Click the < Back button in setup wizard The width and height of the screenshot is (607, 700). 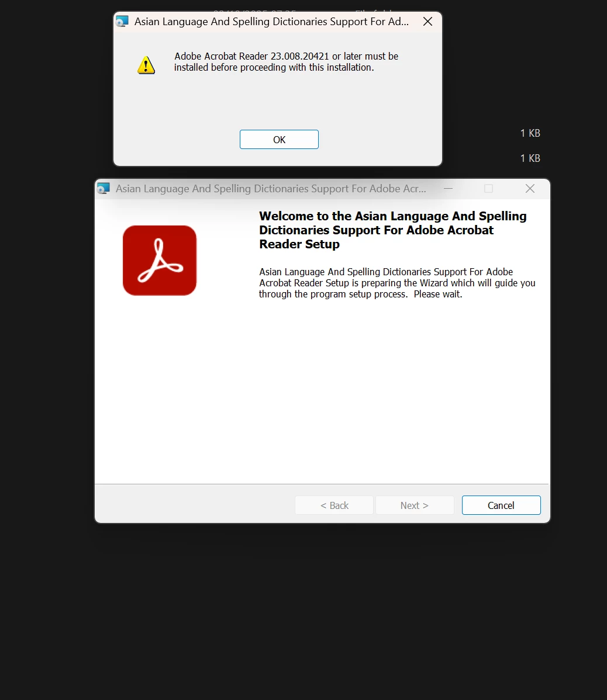click(x=334, y=505)
